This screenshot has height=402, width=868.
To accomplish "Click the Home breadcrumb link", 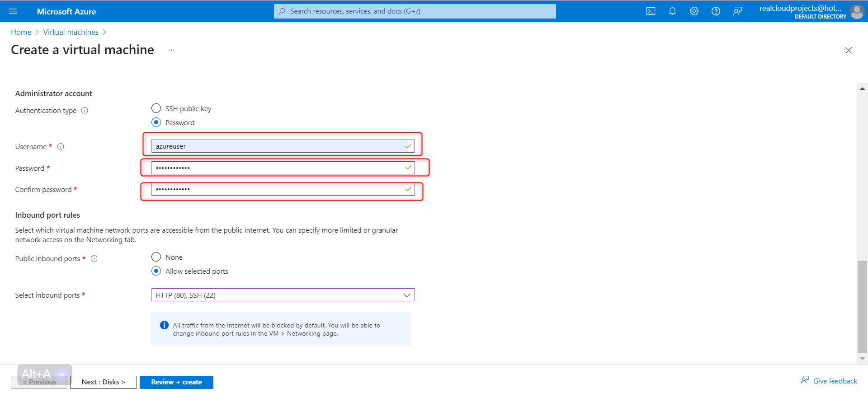I will (x=21, y=32).
